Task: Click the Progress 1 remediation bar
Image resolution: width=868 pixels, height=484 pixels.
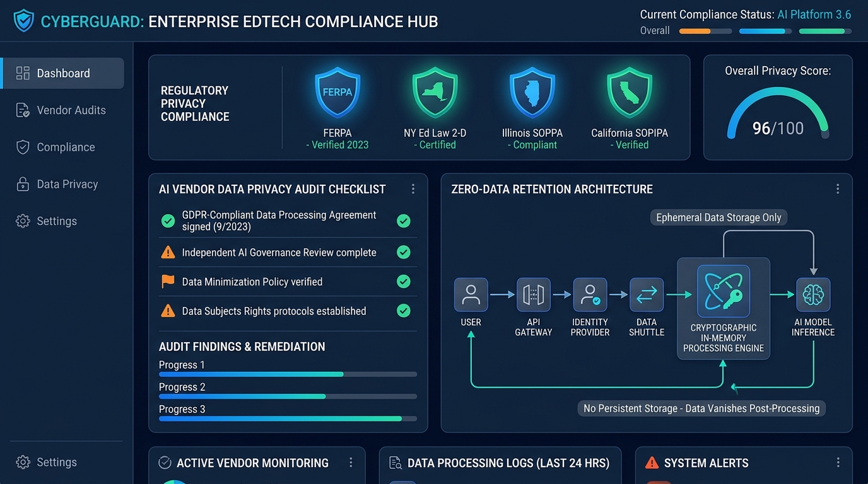Action: [x=288, y=374]
